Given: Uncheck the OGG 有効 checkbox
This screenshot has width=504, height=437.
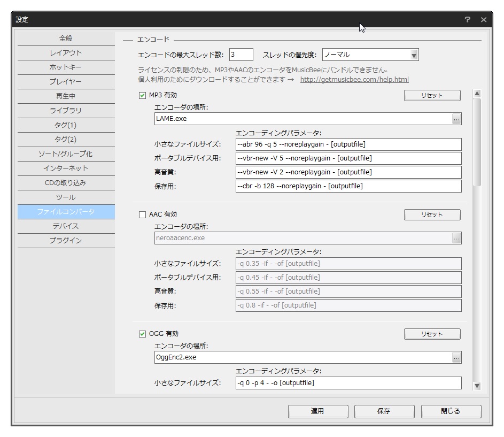Looking at the screenshot, I should pos(142,334).
